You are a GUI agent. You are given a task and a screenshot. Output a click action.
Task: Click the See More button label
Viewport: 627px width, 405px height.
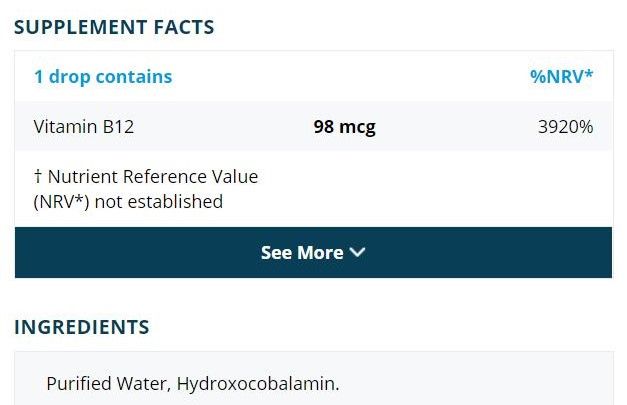click(302, 253)
